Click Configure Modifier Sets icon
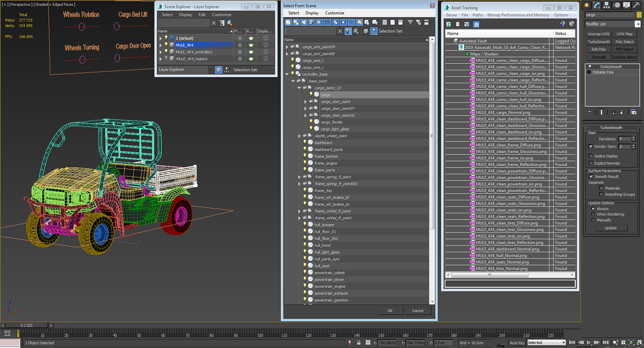Viewport: 644px width, 348px height. pos(634,112)
